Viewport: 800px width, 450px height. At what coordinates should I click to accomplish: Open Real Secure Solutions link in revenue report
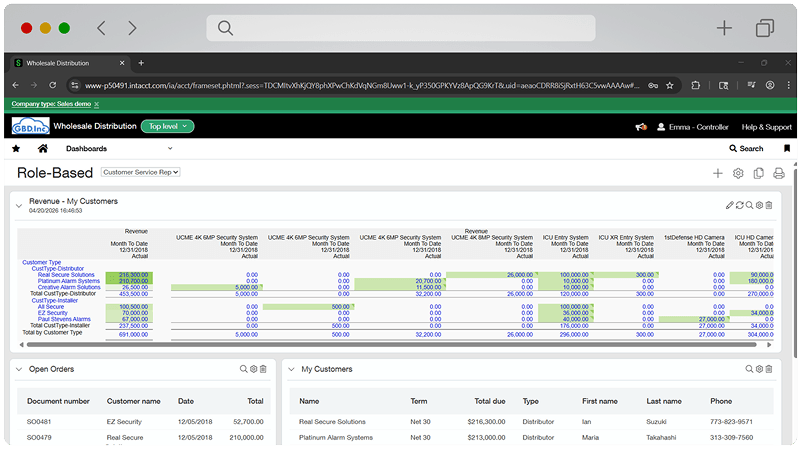[66, 275]
